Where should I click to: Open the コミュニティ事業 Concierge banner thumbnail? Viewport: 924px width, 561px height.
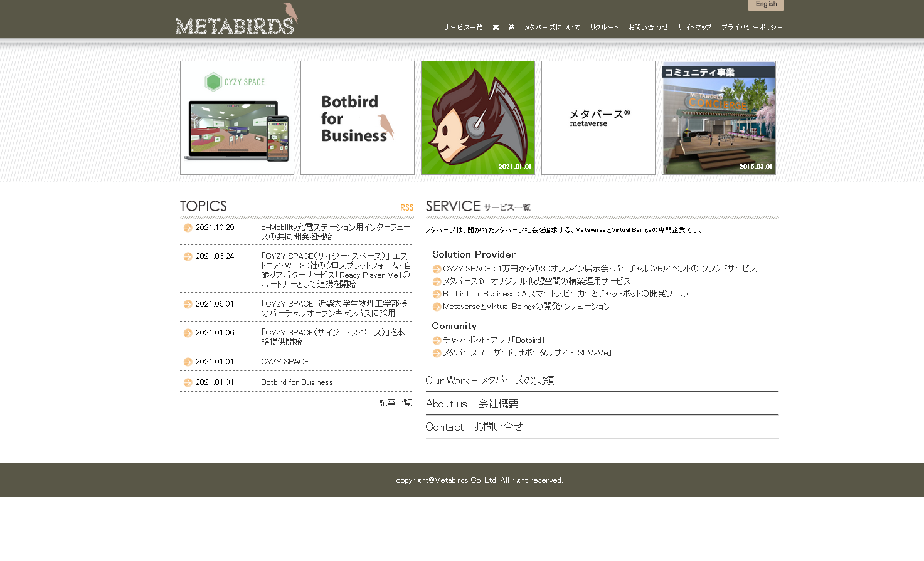click(719, 118)
